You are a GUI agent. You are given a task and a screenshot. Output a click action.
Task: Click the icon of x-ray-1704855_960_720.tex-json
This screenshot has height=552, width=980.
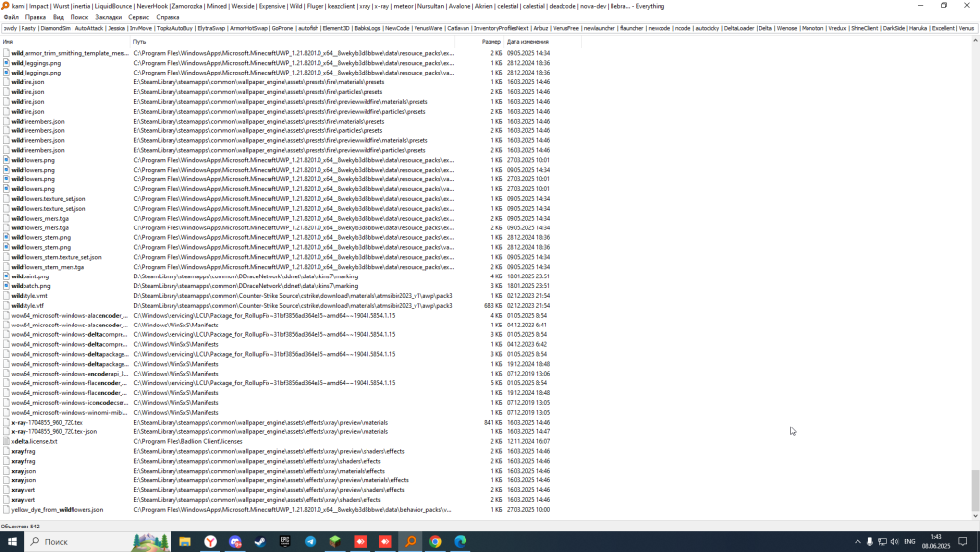(x=6, y=432)
